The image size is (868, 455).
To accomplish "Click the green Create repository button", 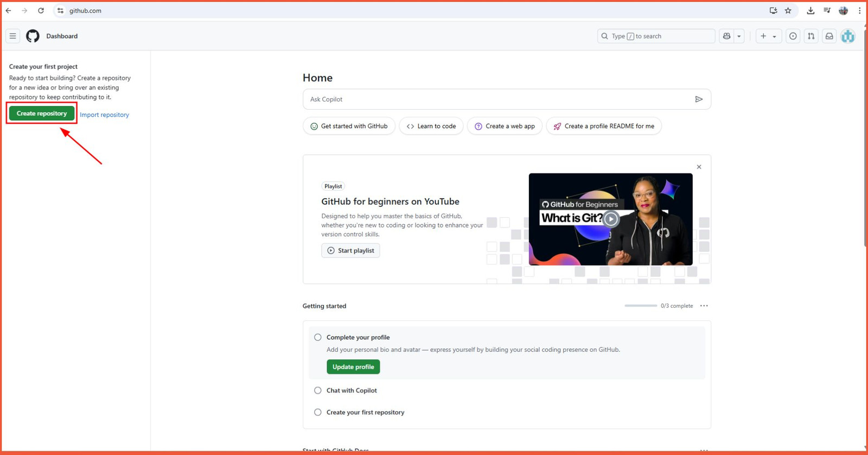I will [42, 113].
